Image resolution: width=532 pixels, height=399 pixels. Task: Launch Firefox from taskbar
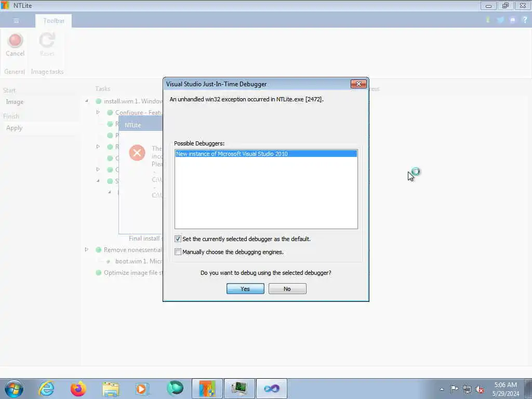(x=78, y=389)
